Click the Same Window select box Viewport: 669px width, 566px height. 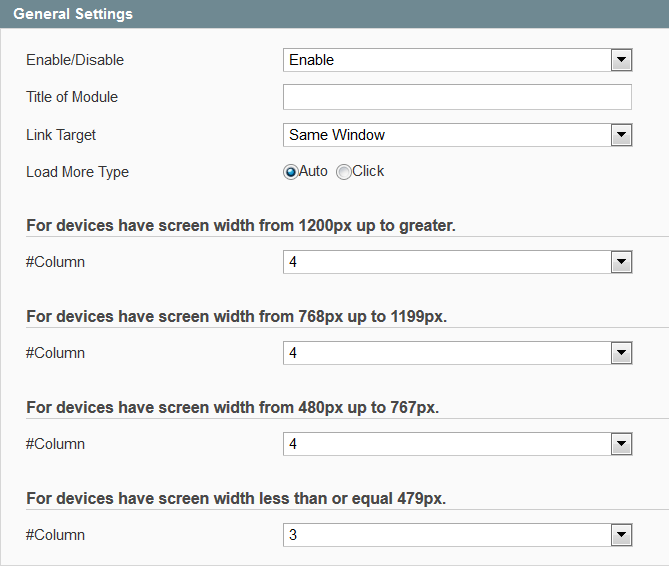point(457,135)
